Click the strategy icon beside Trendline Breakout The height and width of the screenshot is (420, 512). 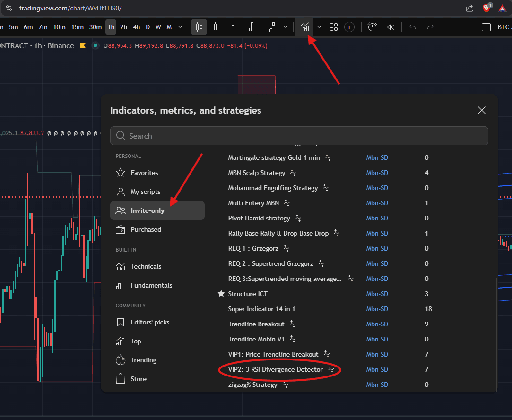[x=292, y=324]
